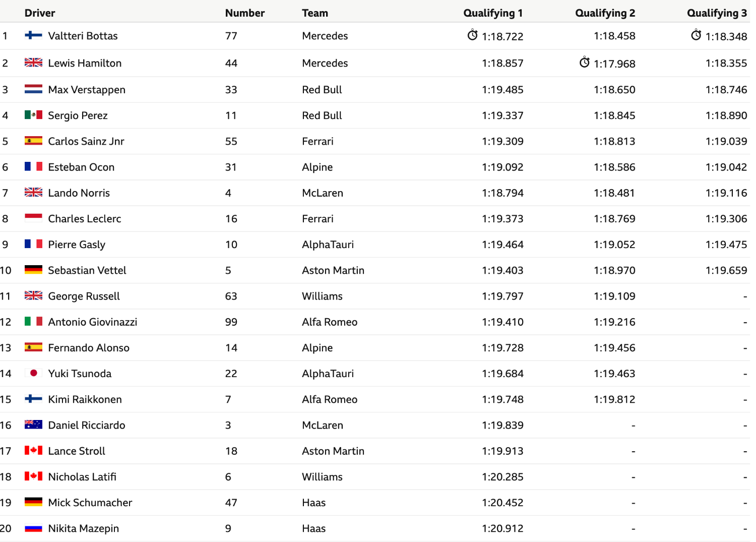Click the Qualifying 3 column header
756x542 pixels.
717,13
